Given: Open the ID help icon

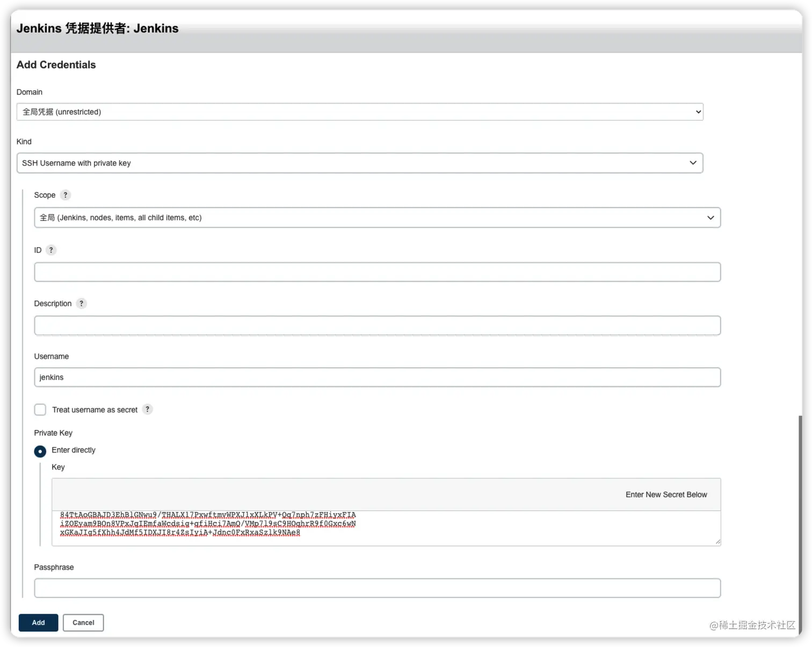Looking at the screenshot, I should point(51,250).
